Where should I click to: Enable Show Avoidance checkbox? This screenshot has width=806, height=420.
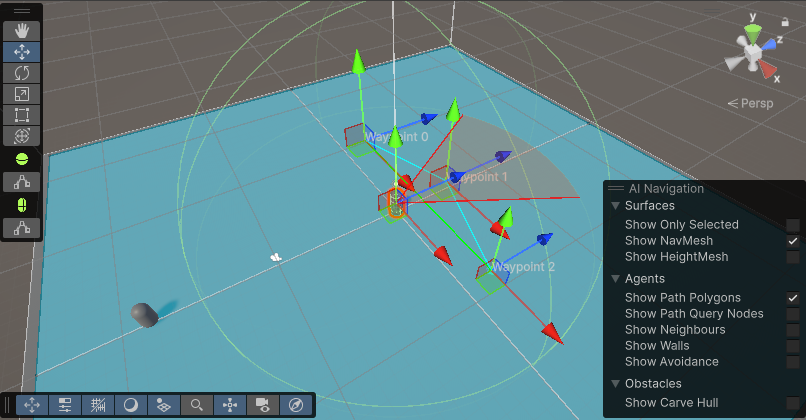(x=793, y=361)
